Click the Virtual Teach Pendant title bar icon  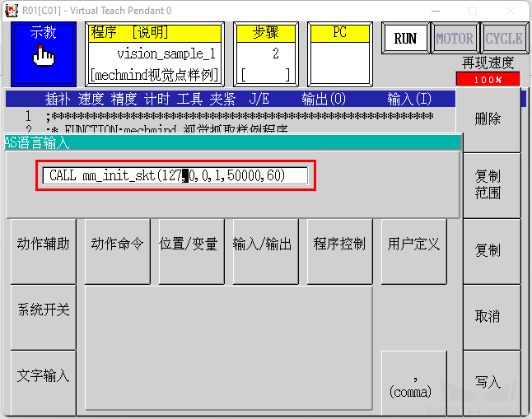12,11
